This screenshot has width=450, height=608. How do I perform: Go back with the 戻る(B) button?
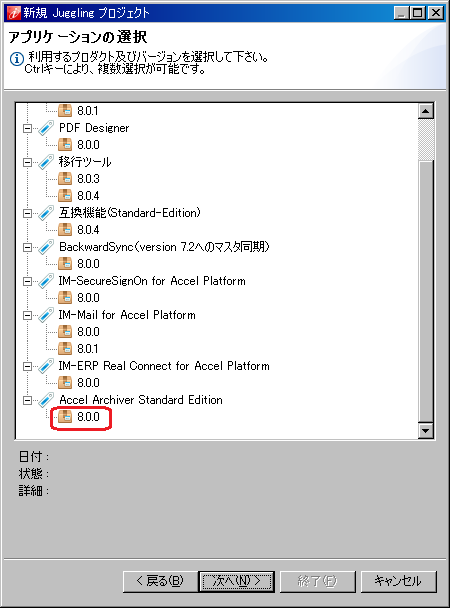coord(160,581)
